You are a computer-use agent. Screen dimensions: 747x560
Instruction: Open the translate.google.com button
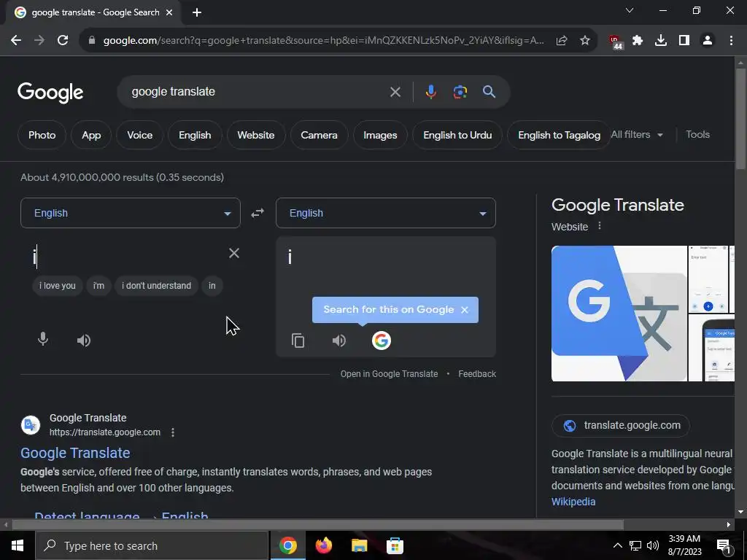coord(621,426)
